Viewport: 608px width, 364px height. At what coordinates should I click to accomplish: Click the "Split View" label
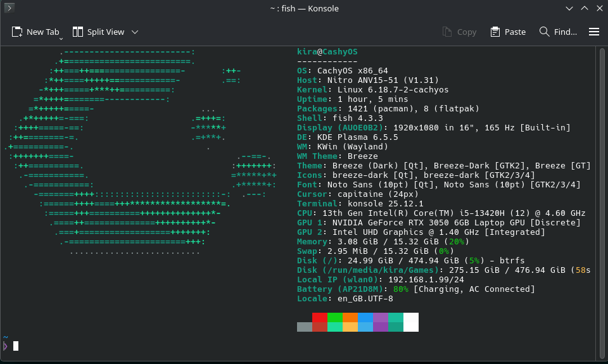(x=106, y=32)
